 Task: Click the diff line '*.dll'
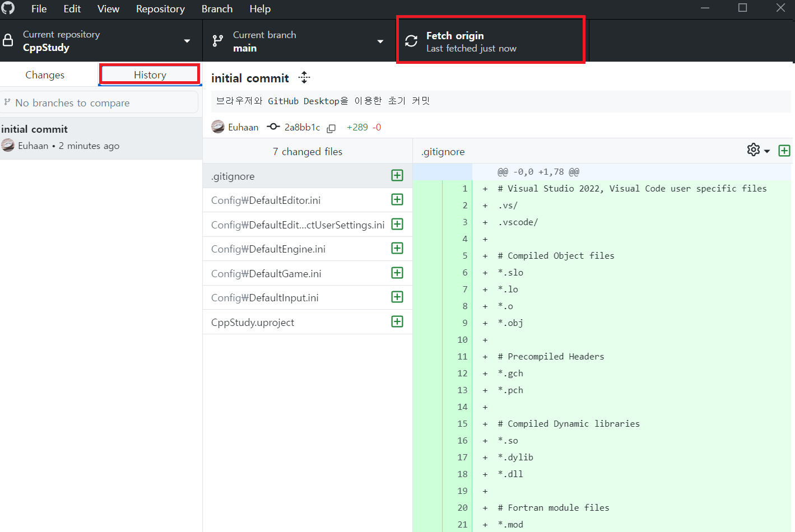click(510, 474)
